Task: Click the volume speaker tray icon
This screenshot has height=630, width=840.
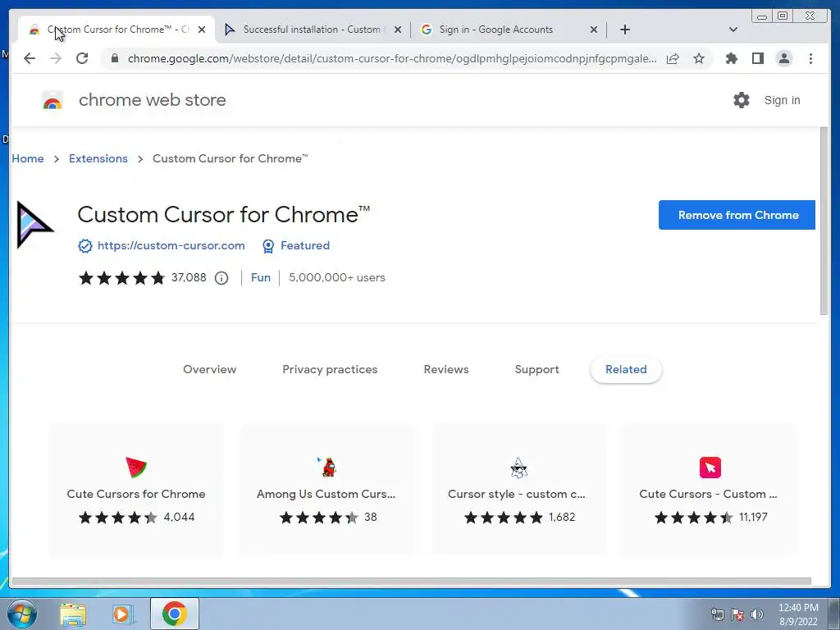Action: click(757, 614)
